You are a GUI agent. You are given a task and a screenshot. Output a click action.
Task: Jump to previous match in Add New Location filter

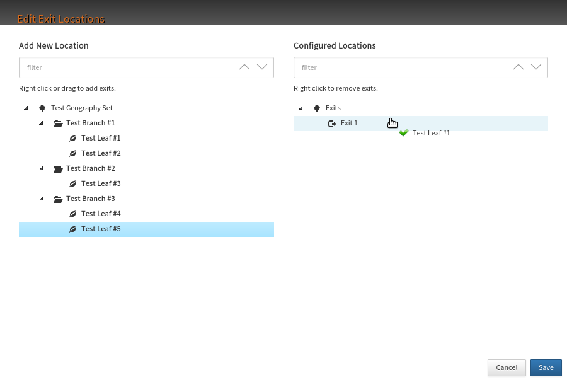click(244, 67)
